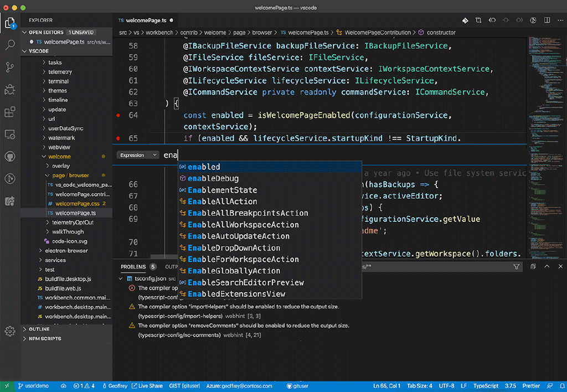The width and height of the screenshot is (567, 392).
Task: Collapse the OPEN EDITORS section
Action: coord(24,32)
